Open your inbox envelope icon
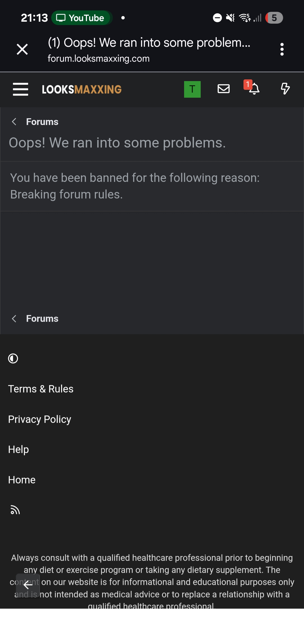304x644 pixels. [224, 89]
